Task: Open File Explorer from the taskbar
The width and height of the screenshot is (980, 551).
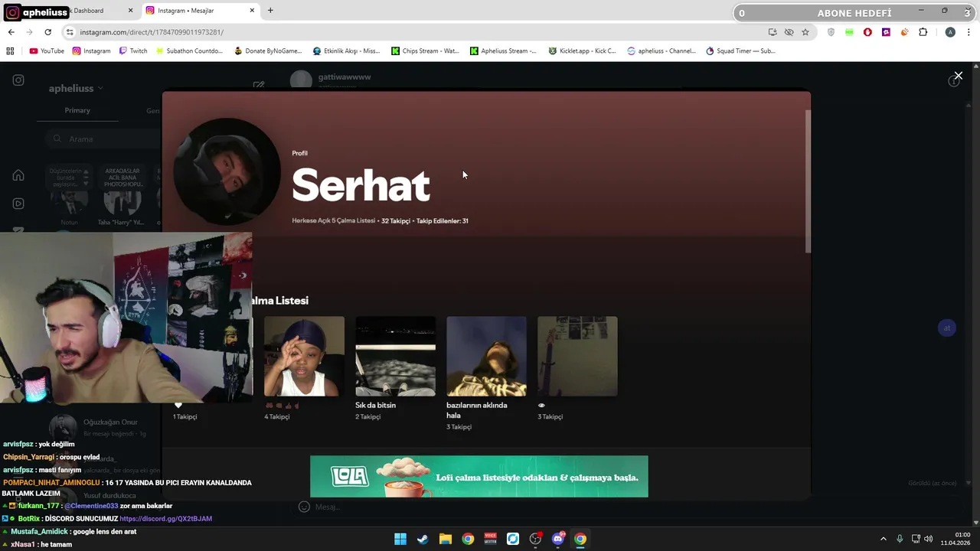Action: [x=445, y=539]
